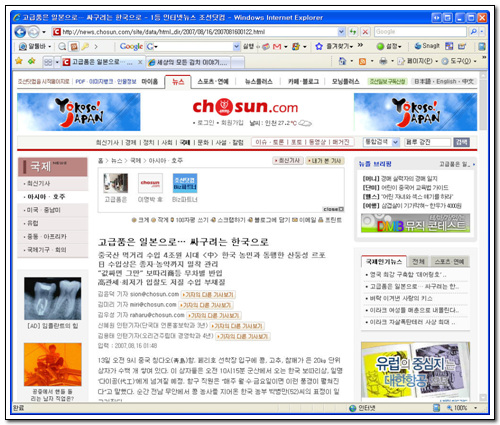Open the 카페·블로그 site tab
Screen dimensions: 500x425
[303, 82]
